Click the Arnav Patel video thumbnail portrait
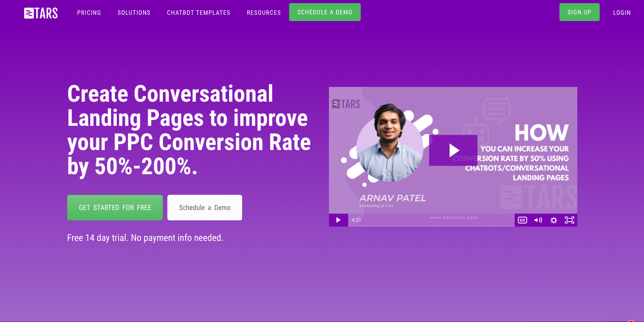This screenshot has width=644, height=322. pos(390,143)
